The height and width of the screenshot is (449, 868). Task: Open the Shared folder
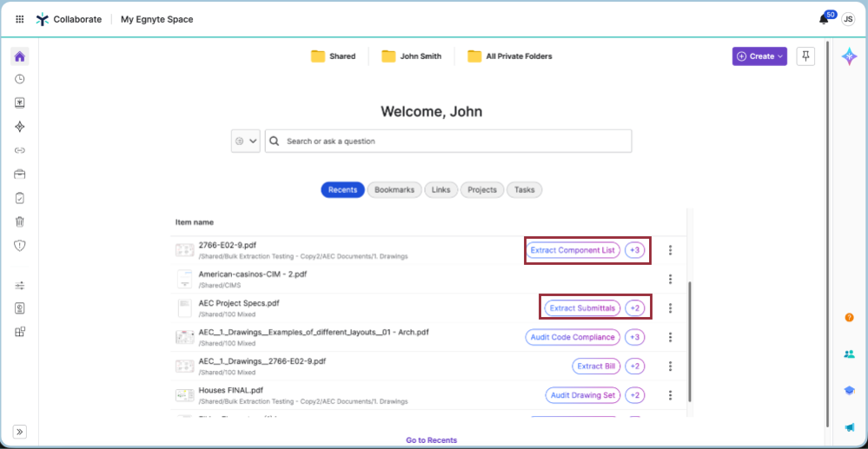tap(334, 56)
